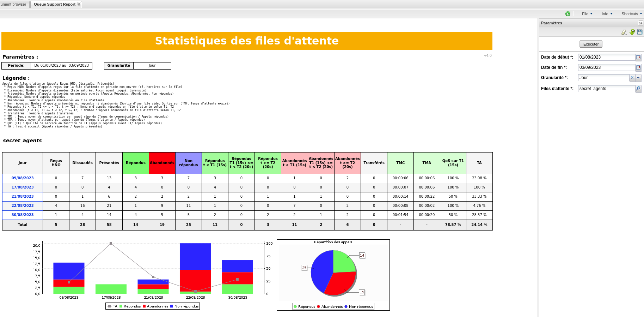The width and height of the screenshot is (644, 317).
Task: Close the Queue Support Report tab
Action: (x=79, y=4)
